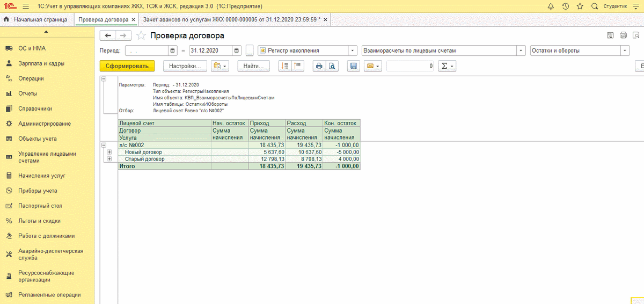
Task: Open the Регламентные операции section
Action: 49,294
